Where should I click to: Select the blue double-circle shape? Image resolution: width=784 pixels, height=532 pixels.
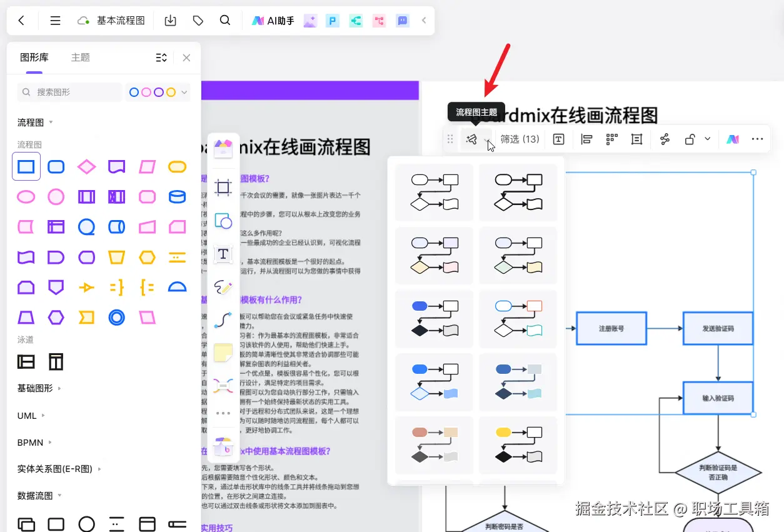pos(117,318)
